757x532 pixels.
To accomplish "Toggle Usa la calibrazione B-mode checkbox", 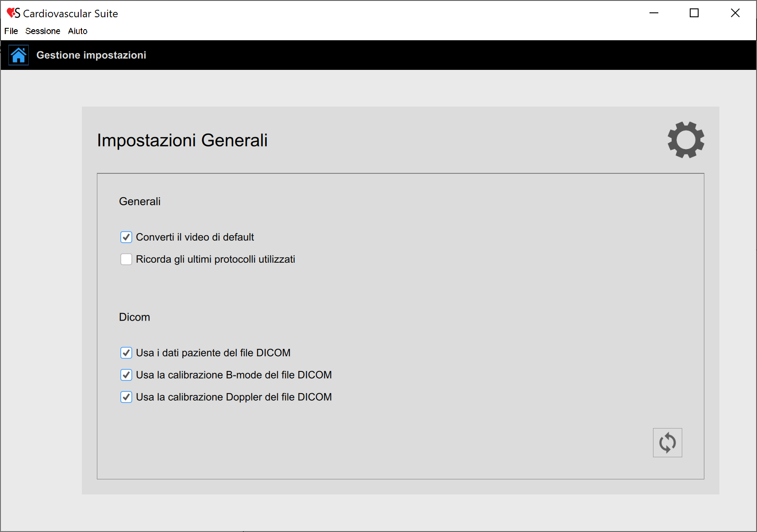I will click(x=126, y=375).
